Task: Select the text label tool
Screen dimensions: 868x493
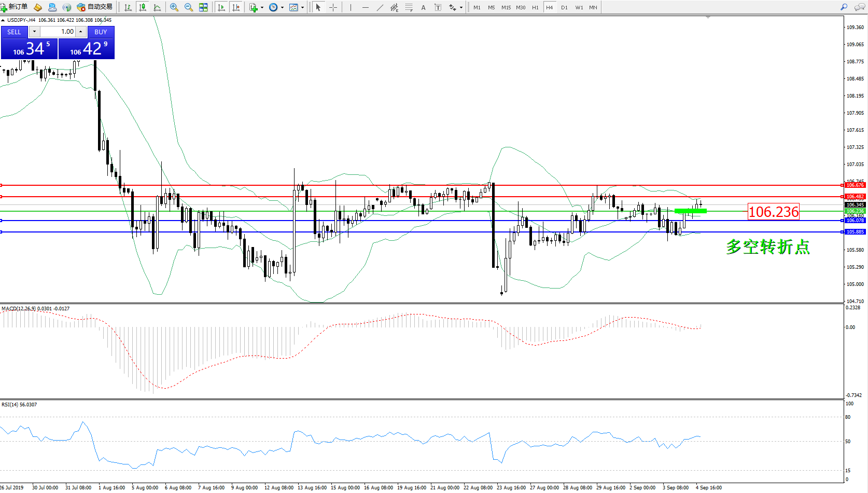Action: tap(438, 7)
